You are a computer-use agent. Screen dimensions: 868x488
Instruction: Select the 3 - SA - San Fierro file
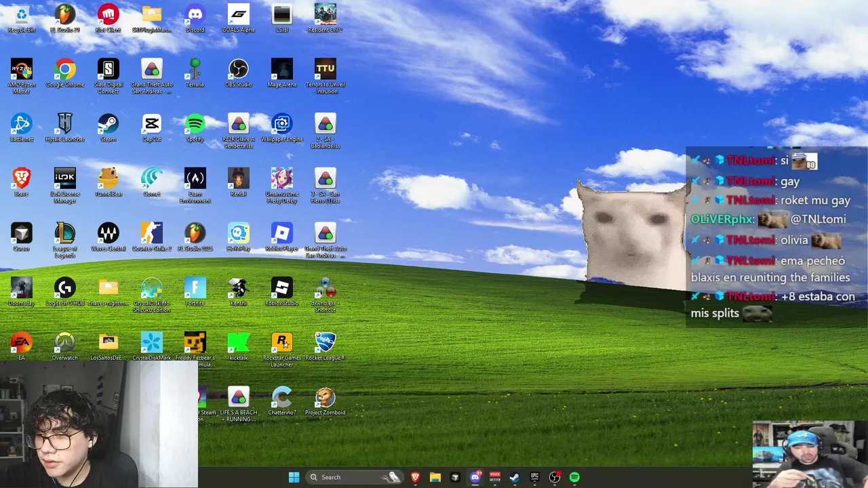[x=325, y=186]
